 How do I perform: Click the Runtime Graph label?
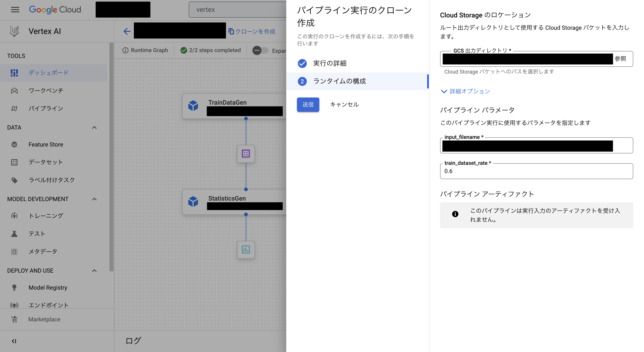tap(149, 50)
